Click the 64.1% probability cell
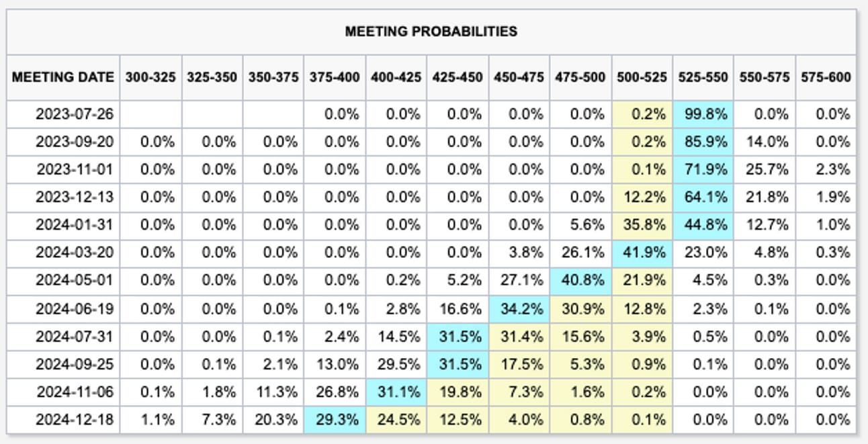 click(703, 197)
